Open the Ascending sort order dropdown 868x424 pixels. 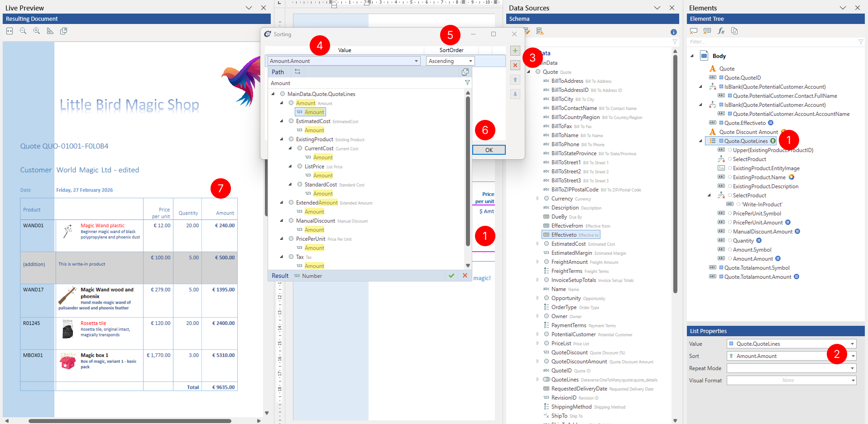point(470,61)
